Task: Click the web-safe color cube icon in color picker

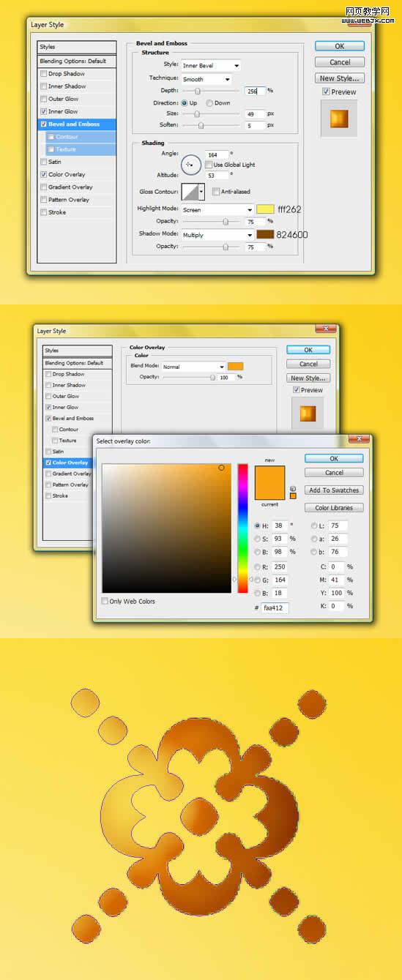Action: pyautogui.click(x=293, y=488)
